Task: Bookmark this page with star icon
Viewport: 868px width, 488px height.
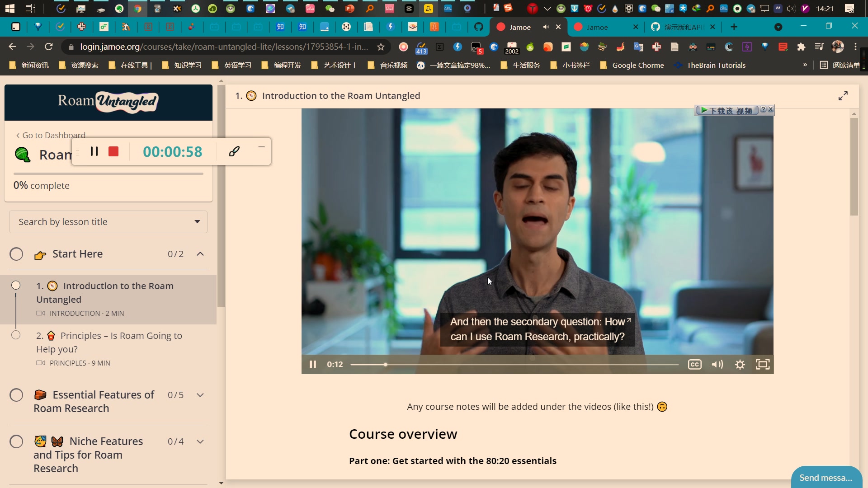Action: pyautogui.click(x=381, y=47)
